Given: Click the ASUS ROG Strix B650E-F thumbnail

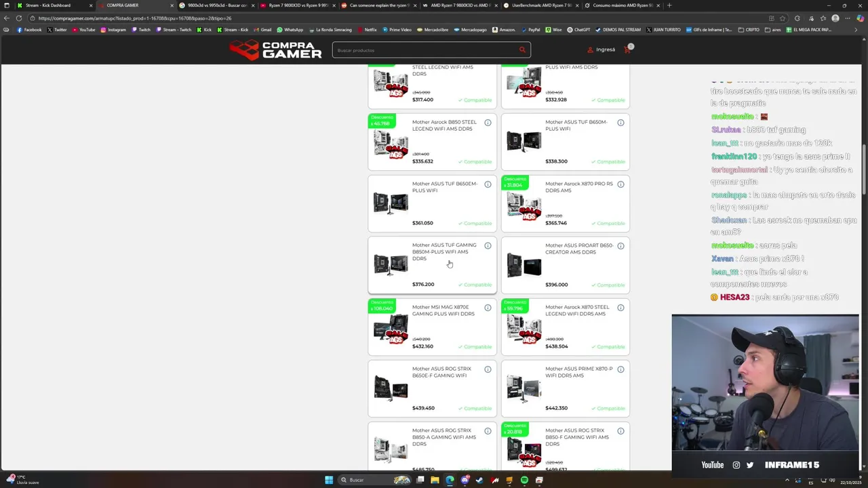Looking at the screenshot, I should pyautogui.click(x=391, y=388).
